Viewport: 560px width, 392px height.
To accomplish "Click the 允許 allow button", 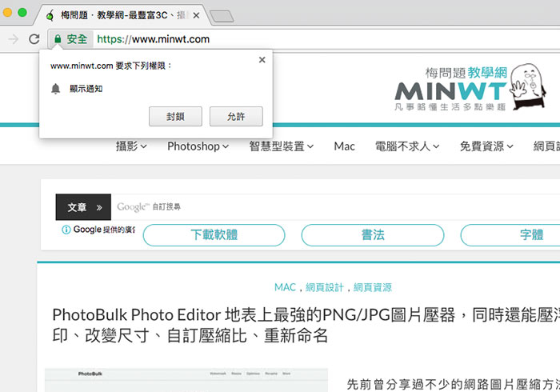I will point(236,116).
